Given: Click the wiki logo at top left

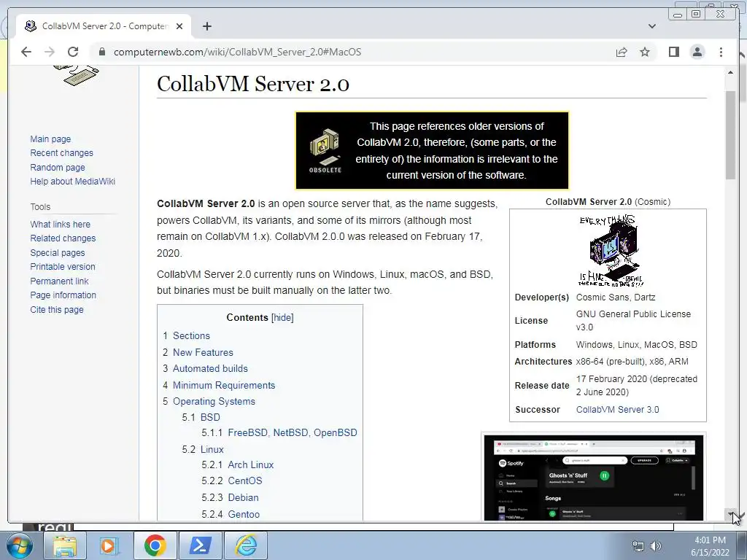Looking at the screenshot, I should point(76,75).
